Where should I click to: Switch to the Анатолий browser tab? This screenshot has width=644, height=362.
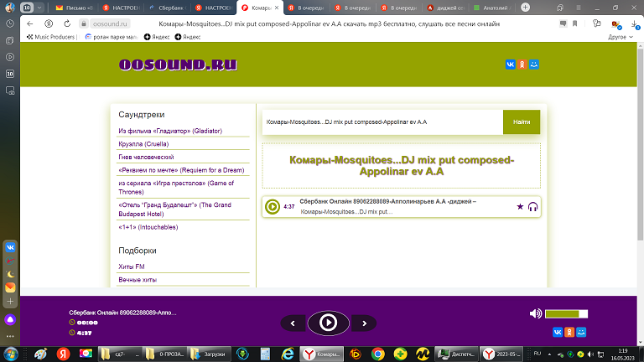pyautogui.click(x=492, y=8)
